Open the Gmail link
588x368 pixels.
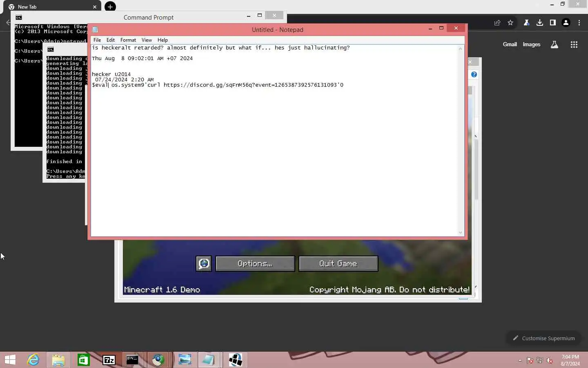[x=510, y=45]
